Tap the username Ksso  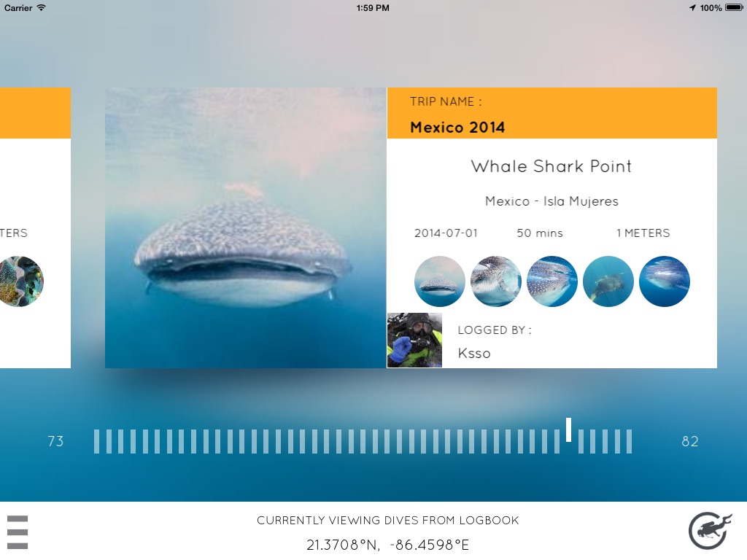[x=474, y=354]
